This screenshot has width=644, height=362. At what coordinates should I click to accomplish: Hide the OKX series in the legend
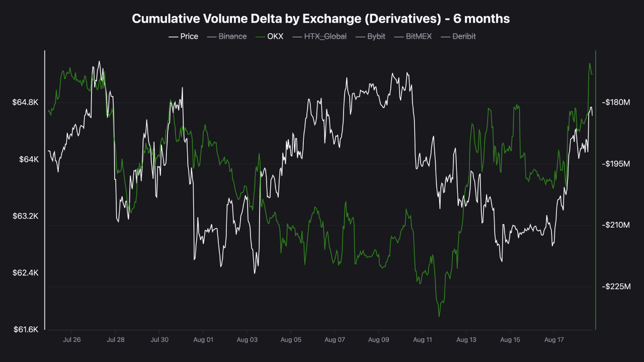point(269,36)
